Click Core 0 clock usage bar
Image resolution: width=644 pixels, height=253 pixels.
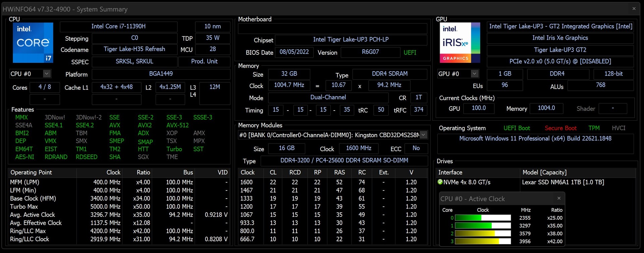483,218
